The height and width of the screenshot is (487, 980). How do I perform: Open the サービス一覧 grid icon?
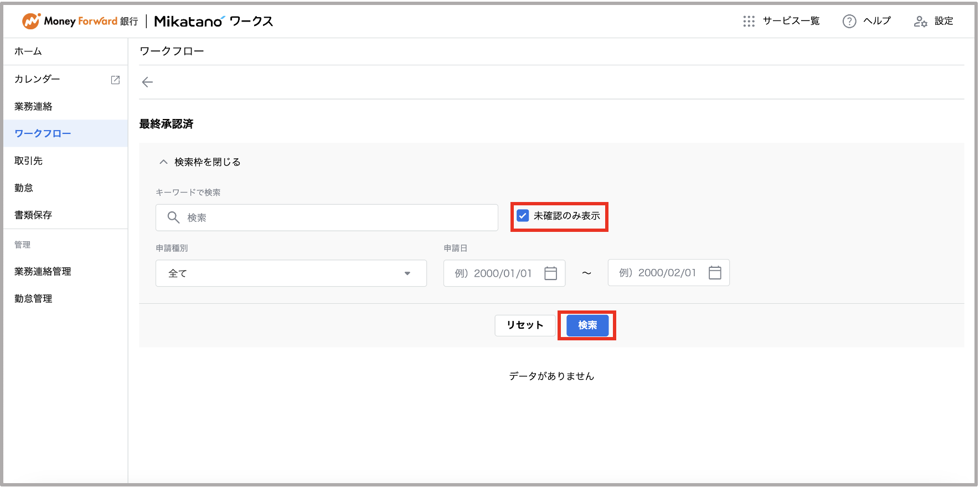pos(749,21)
